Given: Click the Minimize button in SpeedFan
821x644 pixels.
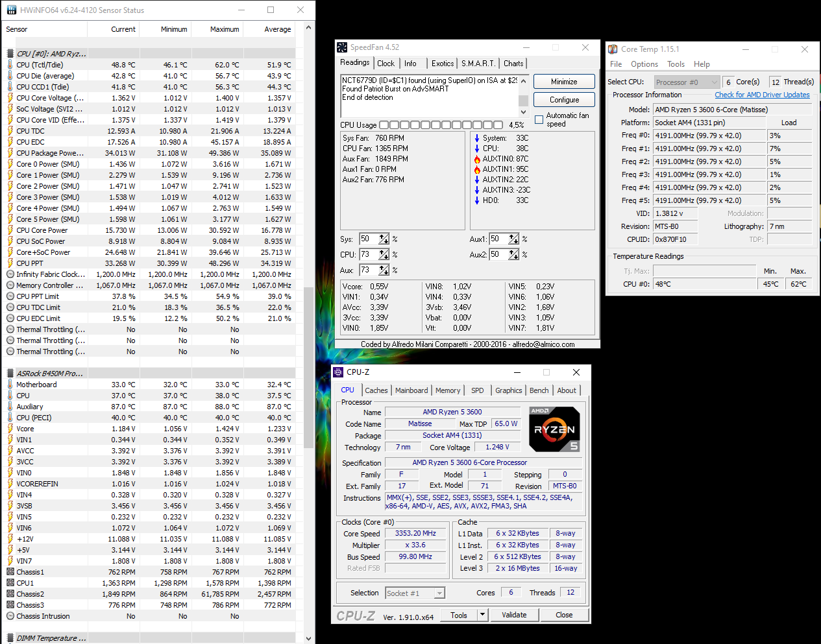Looking at the screenshot, I should [x=564, y=82].
